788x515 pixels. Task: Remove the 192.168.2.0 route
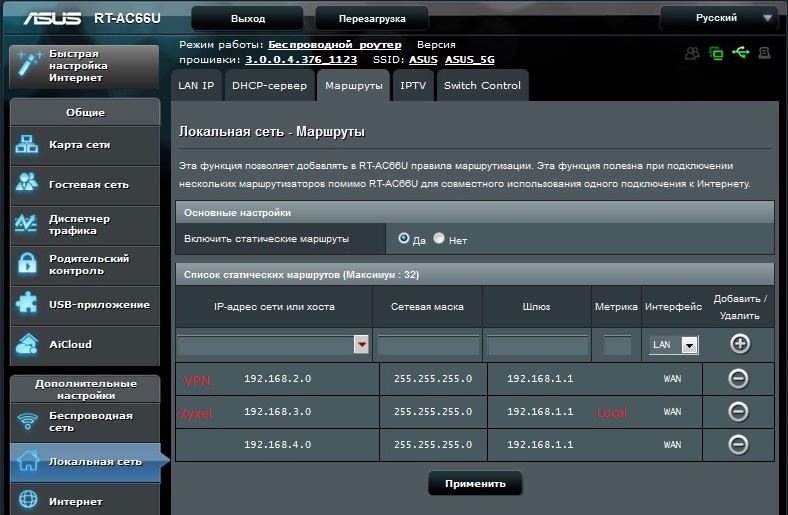pyautogui.click(x=738, y=379)
